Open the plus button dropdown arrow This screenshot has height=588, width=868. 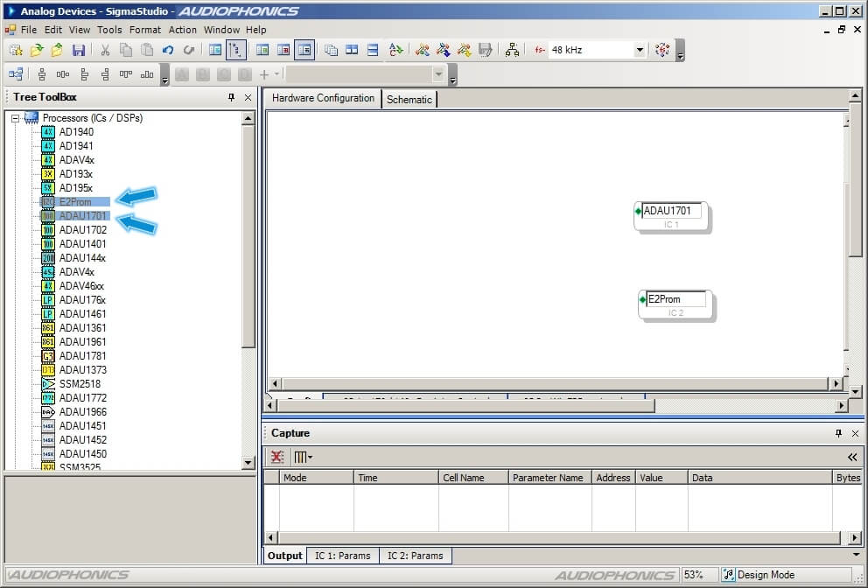coord(276,74)
